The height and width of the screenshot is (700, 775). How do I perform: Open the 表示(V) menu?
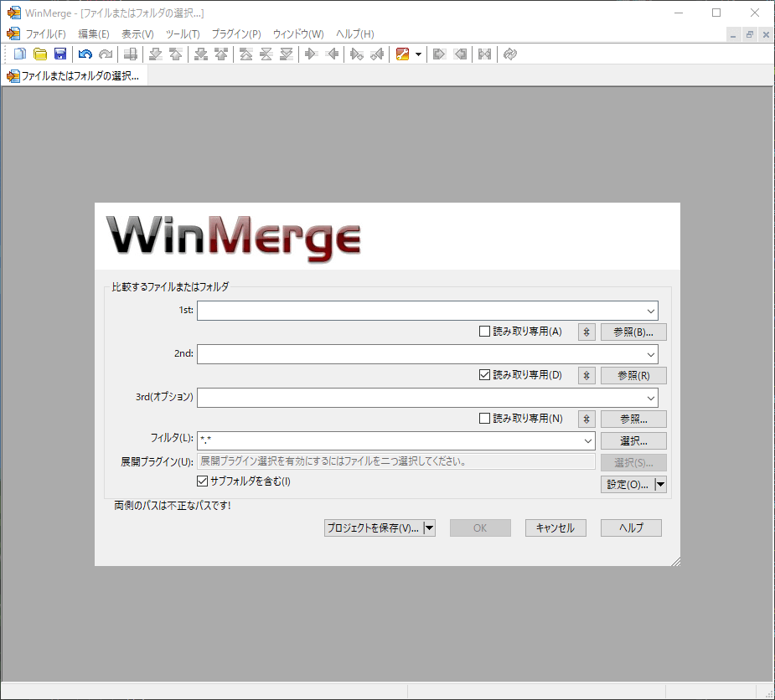pos(137,34)
